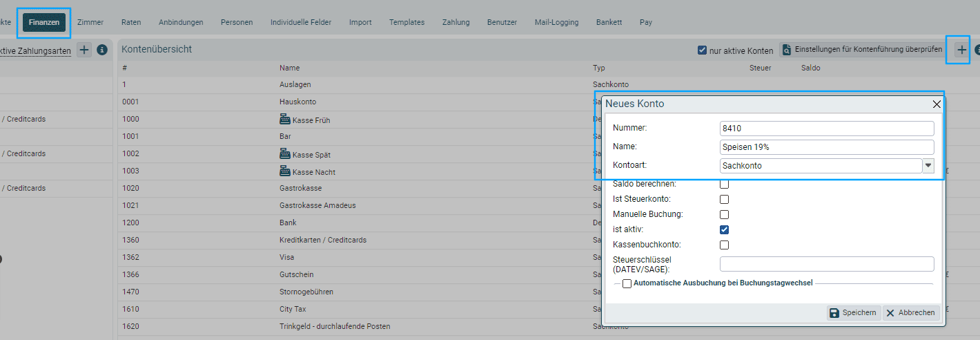The width and height of the screenshot is (980, 340).
Task: Open info icon next to Zahlungsarten
Action: [102, 50]
